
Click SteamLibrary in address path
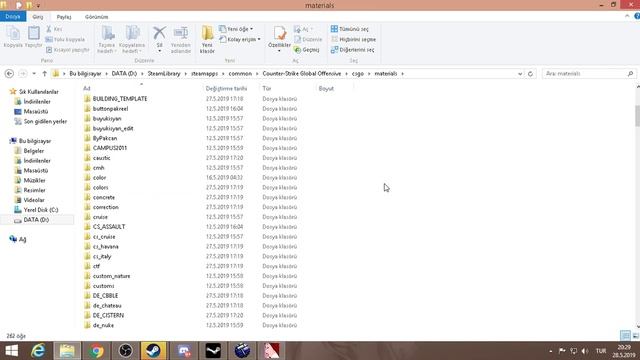[164, 74]
